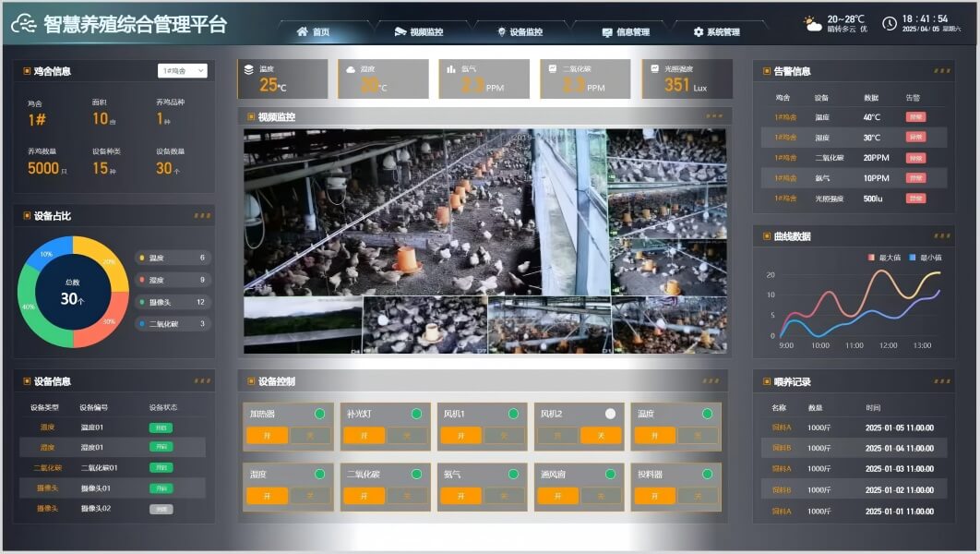This screenshot has height=554, width=980.
Task: Click the red alarm badge for 40°C 温度
Action: click(914, 117)
